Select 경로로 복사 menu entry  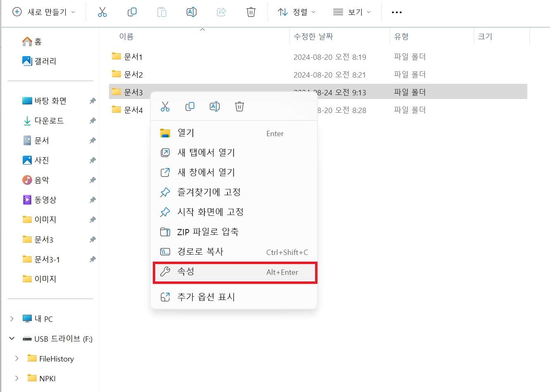pos(234,252)
